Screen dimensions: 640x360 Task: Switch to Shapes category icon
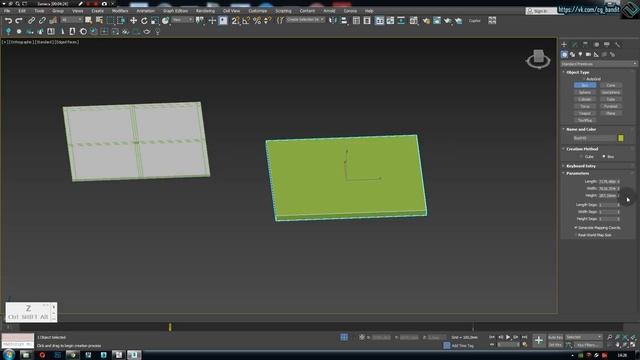[572, 54]
